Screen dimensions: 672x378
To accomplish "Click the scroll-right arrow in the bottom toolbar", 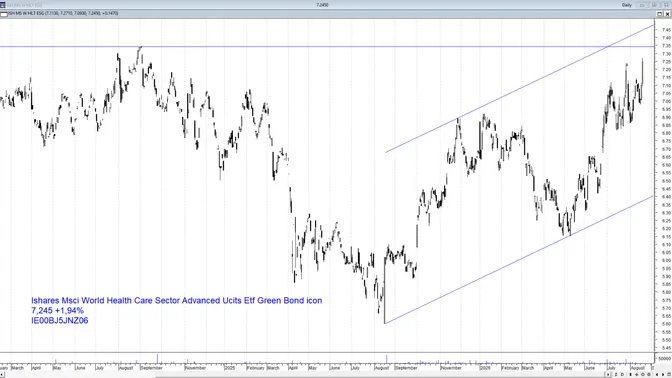I will tap(663, 375).
